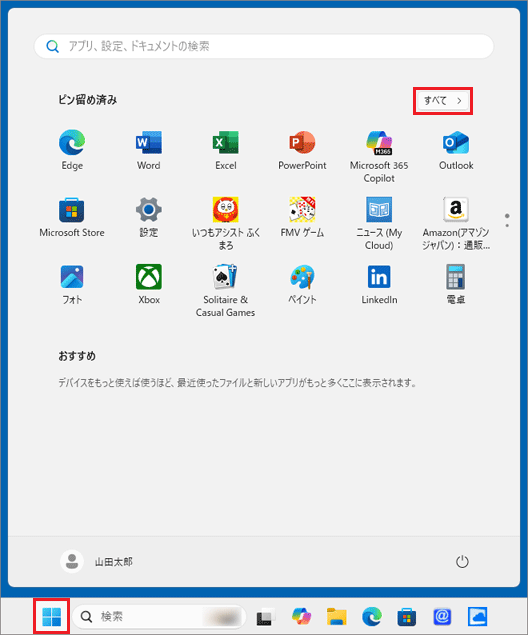Open the フォト photos app
Screen dimensions: 528x635
[x=72, y=285]
